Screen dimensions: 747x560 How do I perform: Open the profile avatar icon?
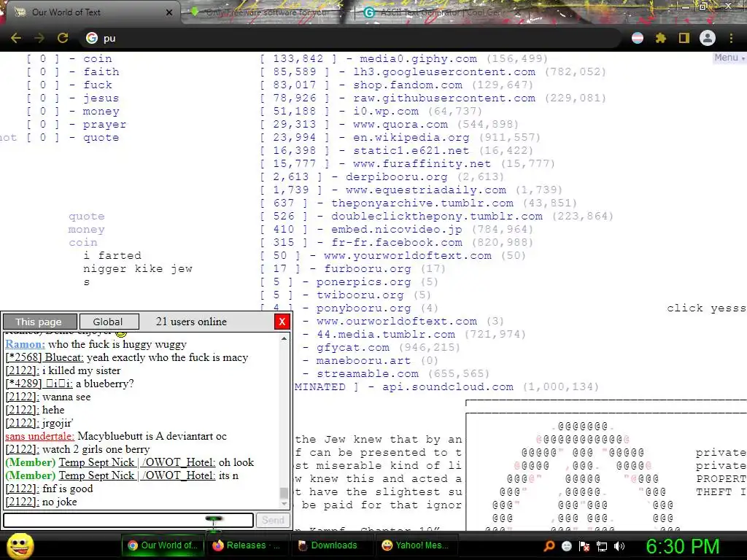(708, 38)
